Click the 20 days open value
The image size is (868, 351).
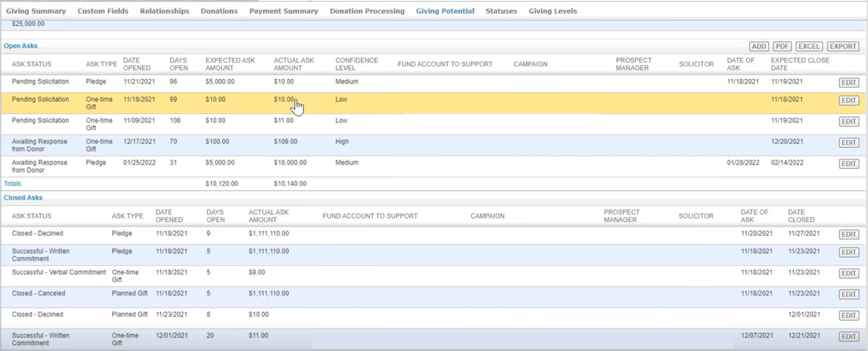[210, 336]
